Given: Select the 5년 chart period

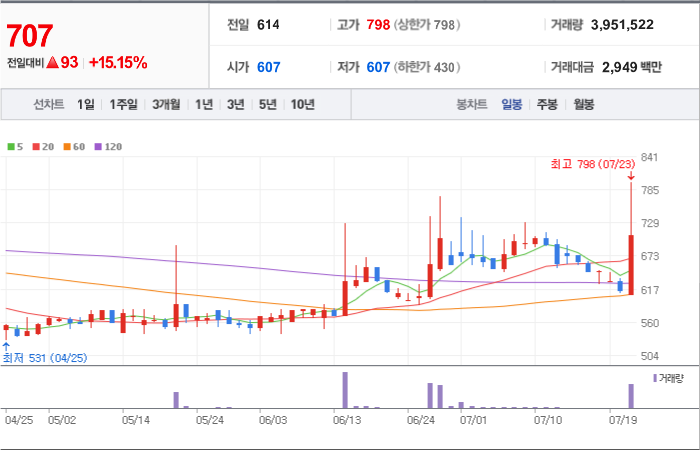Looking at the screenshot, I should tap(268, 105).
